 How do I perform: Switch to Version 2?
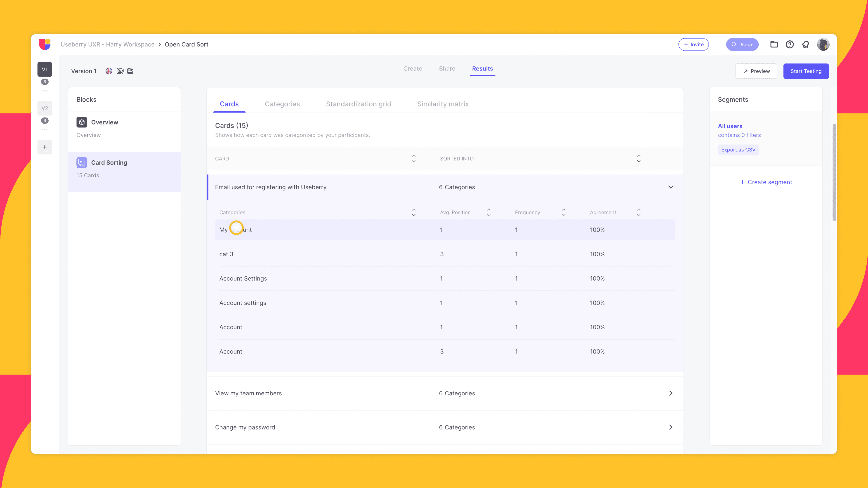pos(45,108)
